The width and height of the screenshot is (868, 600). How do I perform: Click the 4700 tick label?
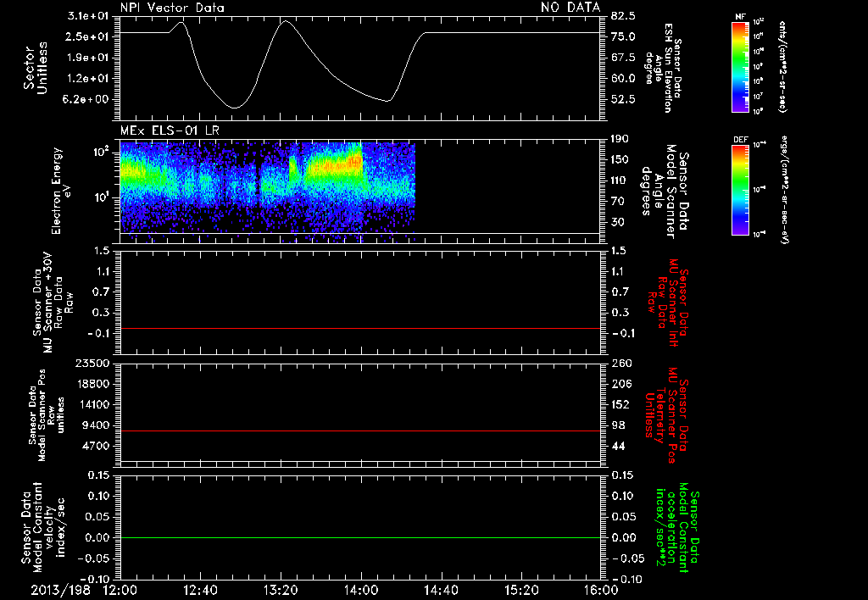[97, 446]
